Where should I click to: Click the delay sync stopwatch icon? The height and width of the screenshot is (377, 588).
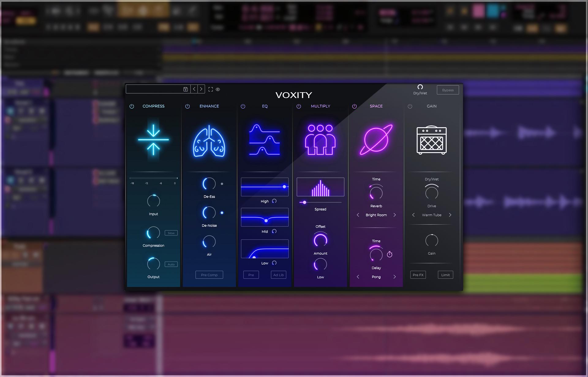pos(390,254)
